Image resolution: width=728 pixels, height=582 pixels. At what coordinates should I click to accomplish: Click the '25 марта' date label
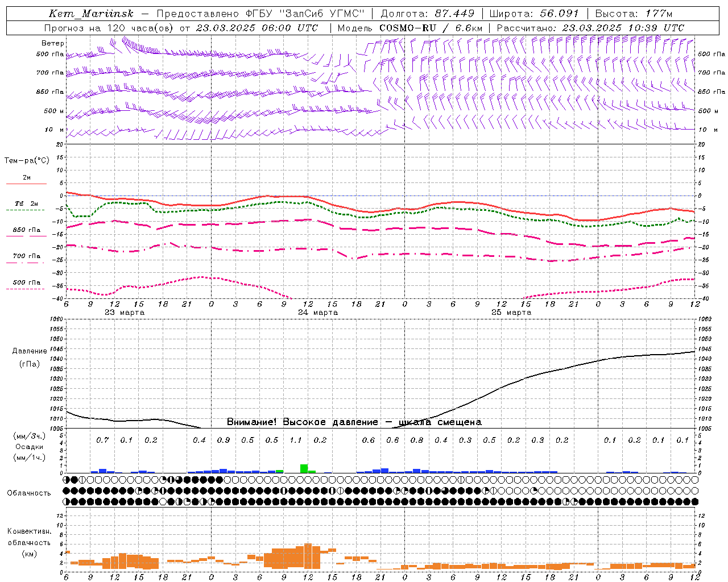point(511,313)
